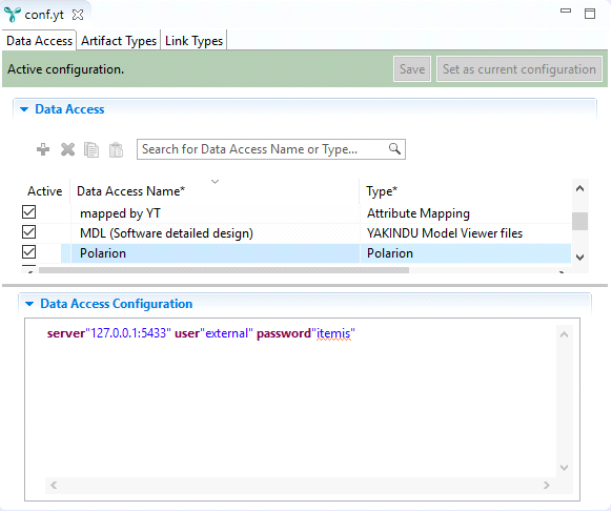611x511 pixels.
Task: Collapse the Data Access section
Action: (24, 110)
